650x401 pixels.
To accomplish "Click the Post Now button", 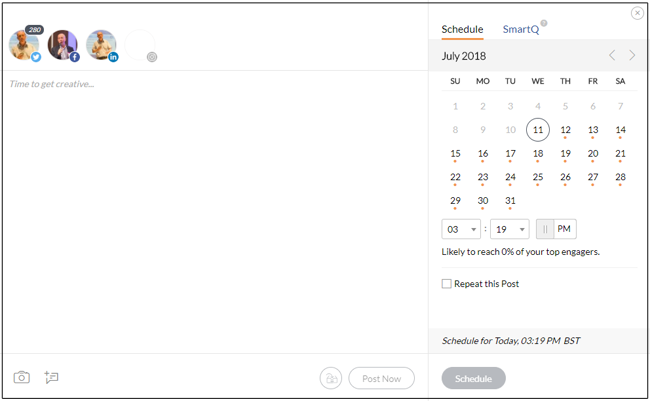I will [x=381, y=378].
